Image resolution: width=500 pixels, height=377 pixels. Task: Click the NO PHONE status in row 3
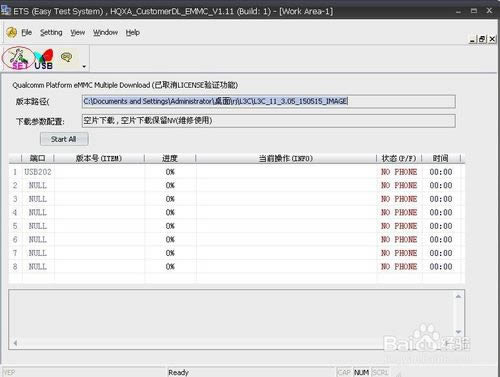[399, 199]
